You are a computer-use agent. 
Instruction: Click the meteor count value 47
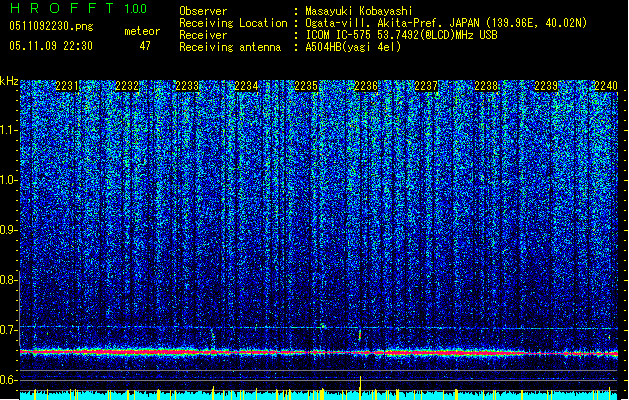coord(145,46)
